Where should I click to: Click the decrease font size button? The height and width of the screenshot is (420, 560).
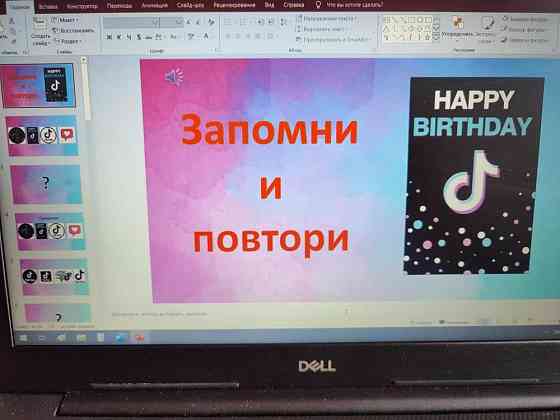click(198, 22)
